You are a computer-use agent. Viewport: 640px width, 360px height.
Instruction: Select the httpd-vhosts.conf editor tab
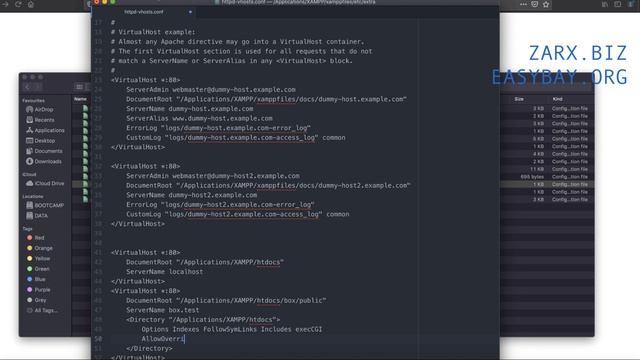144,12
